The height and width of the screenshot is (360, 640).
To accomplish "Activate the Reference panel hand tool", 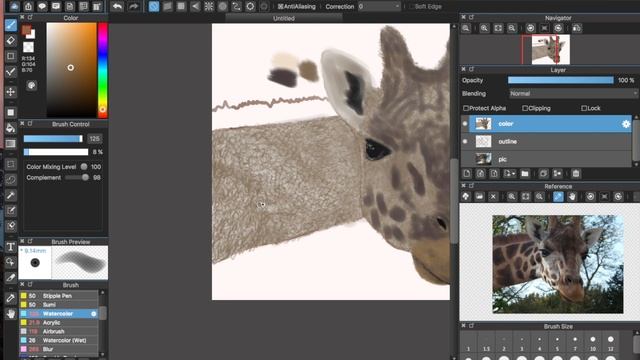I will 572,197.
